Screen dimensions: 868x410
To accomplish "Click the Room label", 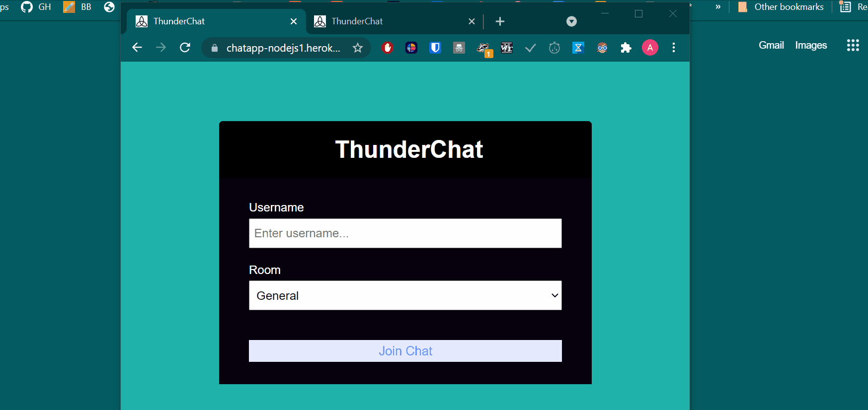I will (x=265, y=270).
